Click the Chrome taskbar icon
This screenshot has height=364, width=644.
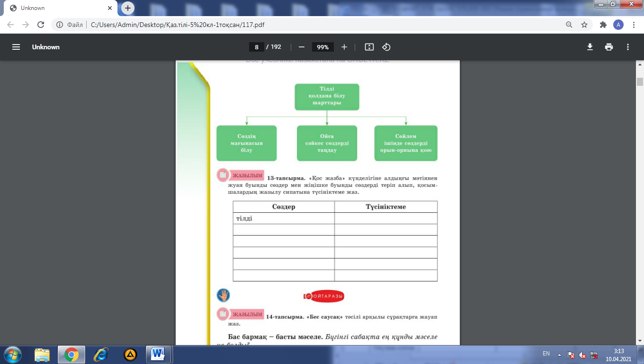72,354
